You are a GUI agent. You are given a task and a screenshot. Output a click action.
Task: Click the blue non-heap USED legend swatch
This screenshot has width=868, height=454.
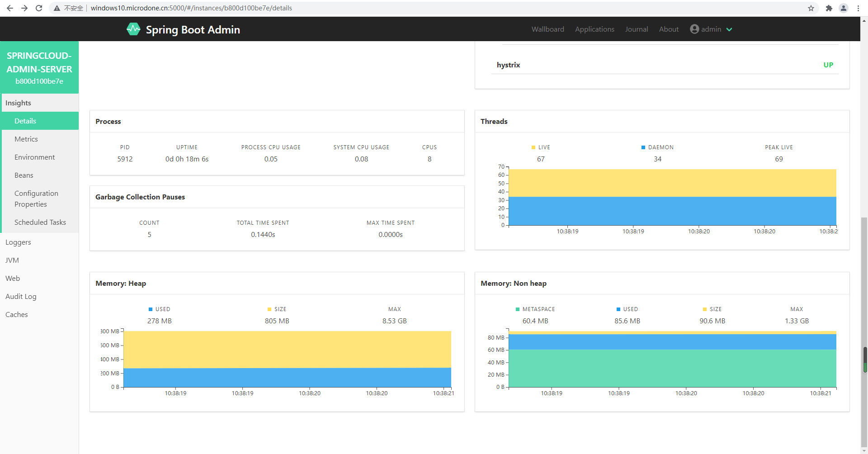[618, 309]
